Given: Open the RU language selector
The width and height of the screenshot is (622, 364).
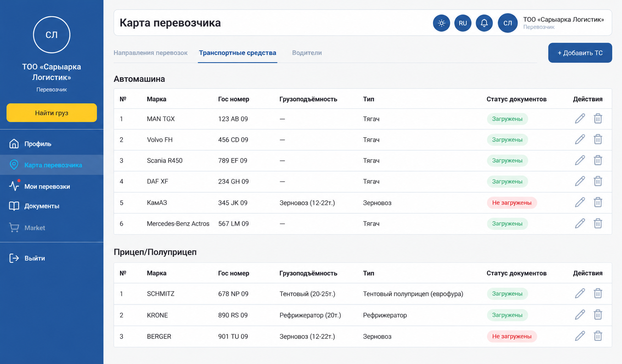Looking at the screenshot, I should click(463, 23).
